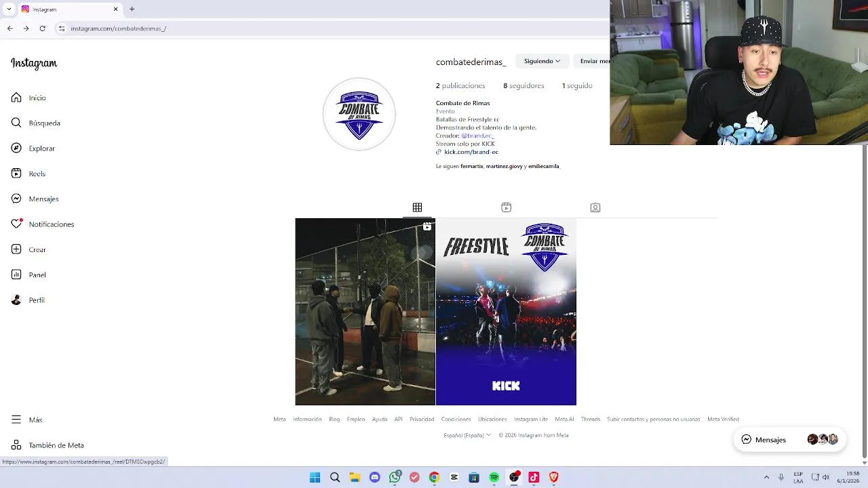Open the Threads footer link
This screenshot has height=488, width=868.
pos(591,420)
